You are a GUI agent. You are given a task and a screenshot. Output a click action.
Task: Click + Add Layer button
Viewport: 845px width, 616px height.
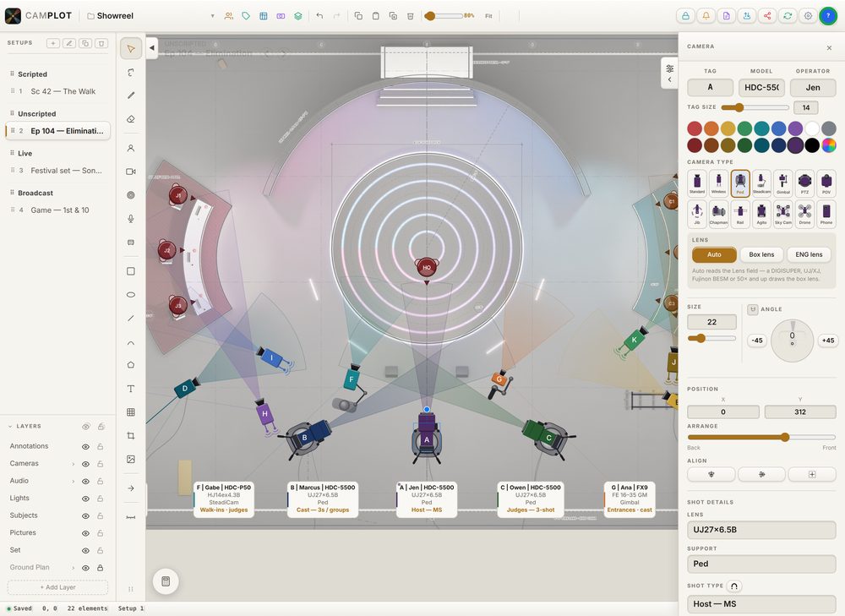57,587
